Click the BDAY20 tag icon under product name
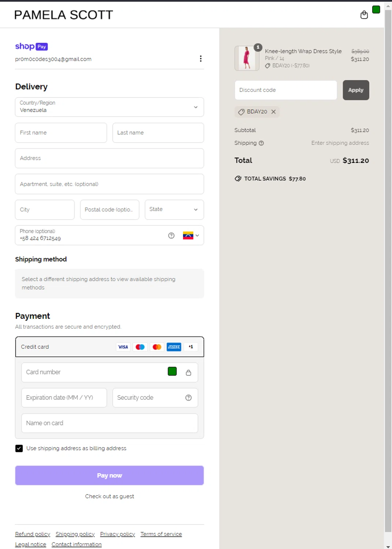Image resolution: width=392 pixels, height=549 pixels. (x=268, y=66)
